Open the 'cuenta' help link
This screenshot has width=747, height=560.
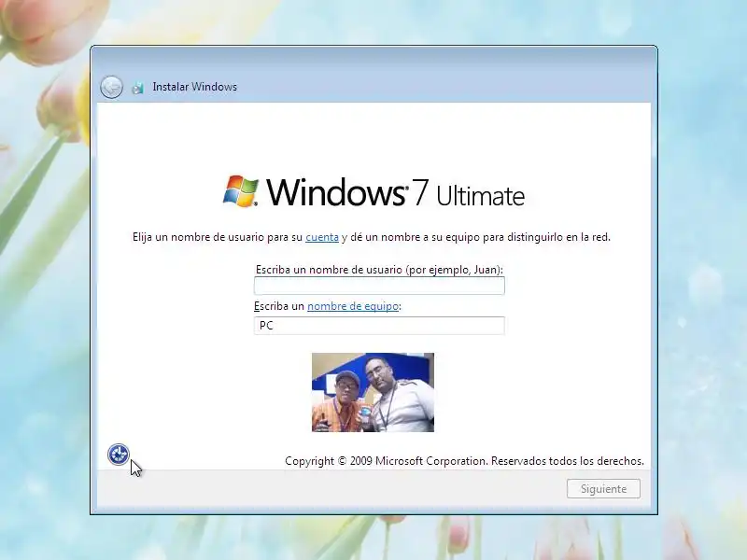click(322, 237)
